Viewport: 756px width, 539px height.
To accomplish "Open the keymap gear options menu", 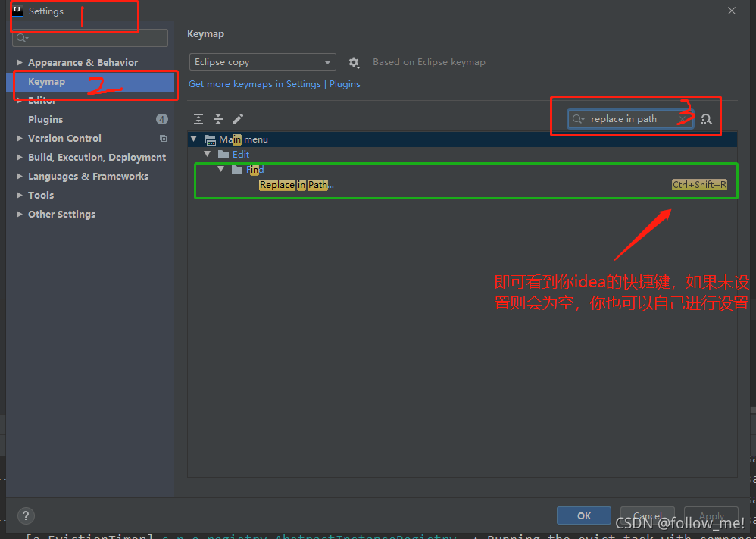I will (355, 63).
